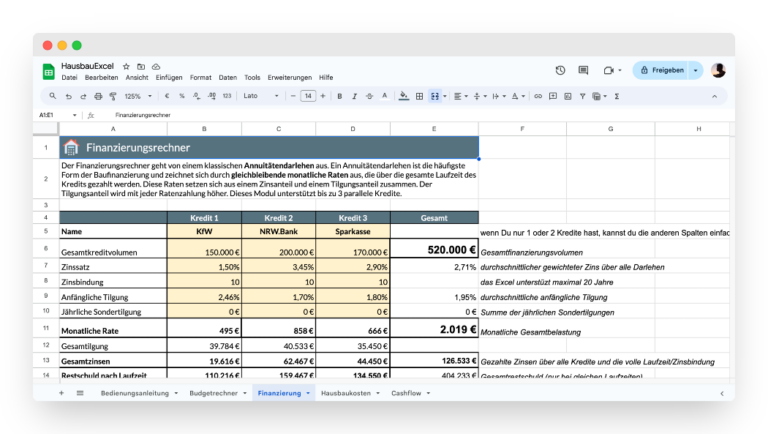Viewport: 768px width, 434px height.
Task: Open the Lato font dropdown
Action: (261, 96)
